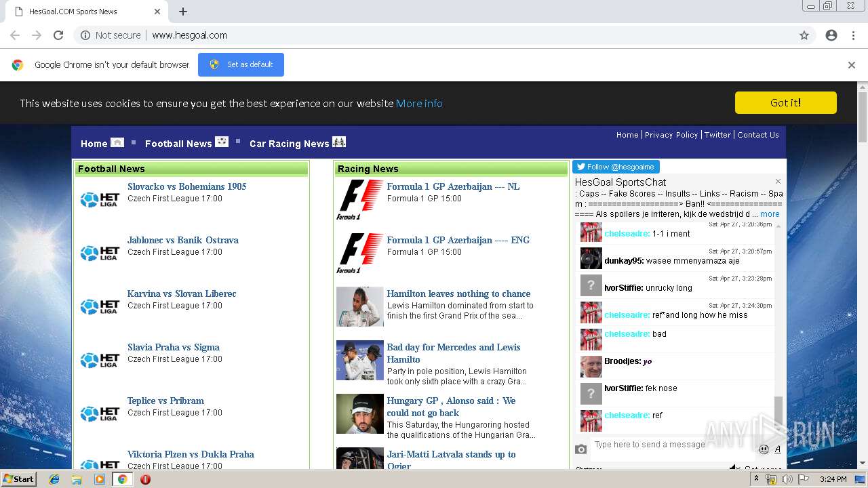Open the More info cookie link
Viewport: 868px width, 488px height.
click(x=419, y=103)
